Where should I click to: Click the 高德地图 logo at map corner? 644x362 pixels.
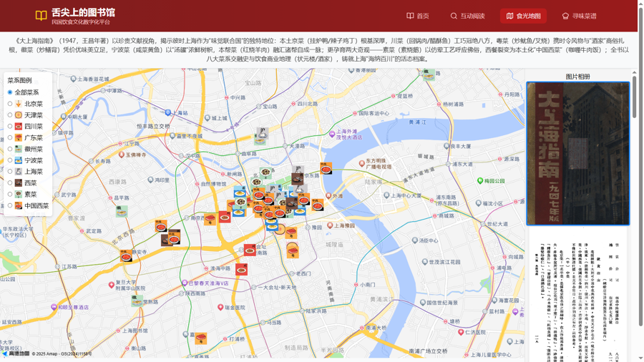[16, 353]
